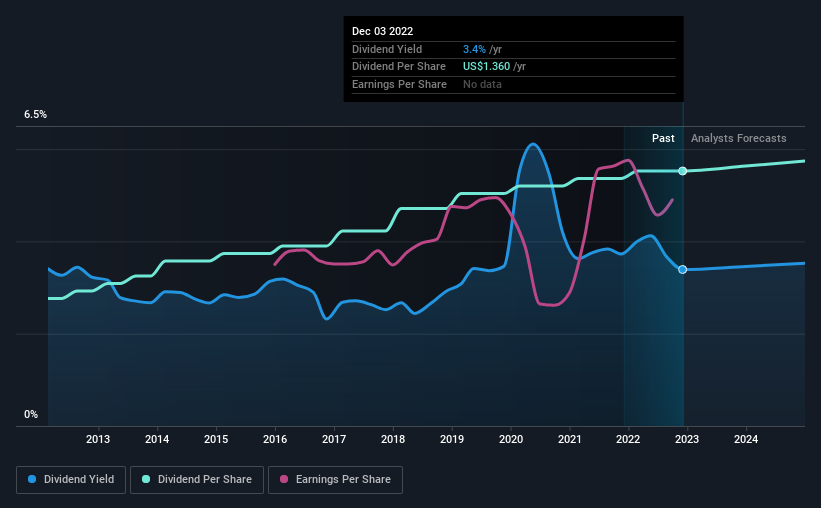Click the teal Dividend Per Share legend dot

146,479
